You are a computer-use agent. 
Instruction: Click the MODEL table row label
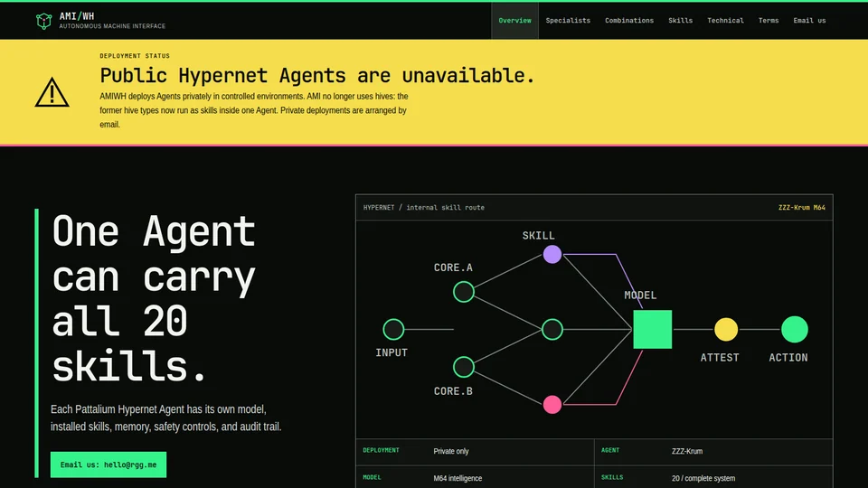pos(372,477)
